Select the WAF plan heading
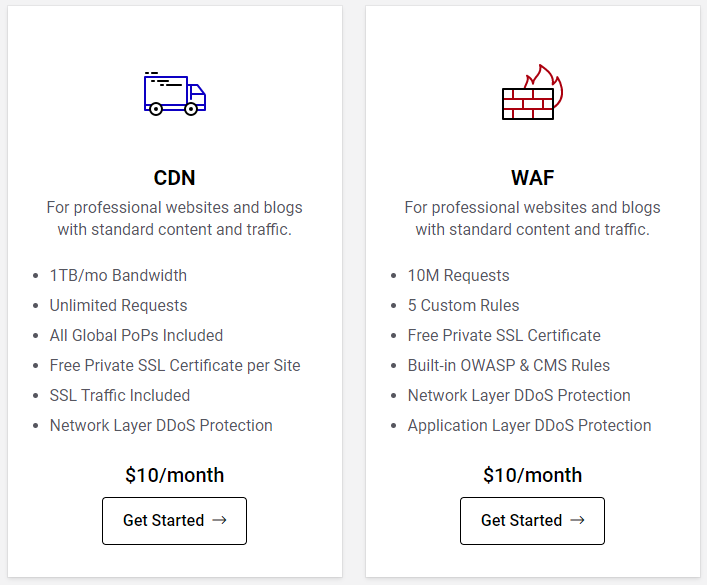Image resolution: width=707 pixels, height=585 pixels. [x=532, y=178]
